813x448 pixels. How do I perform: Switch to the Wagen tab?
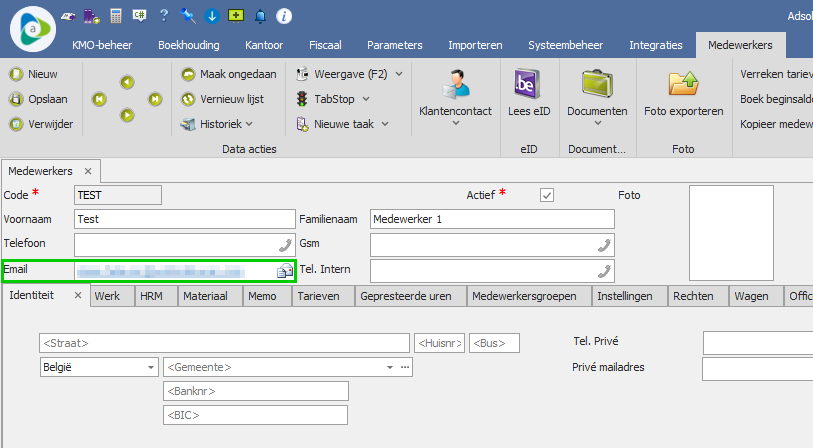click(x=756, y=296)
